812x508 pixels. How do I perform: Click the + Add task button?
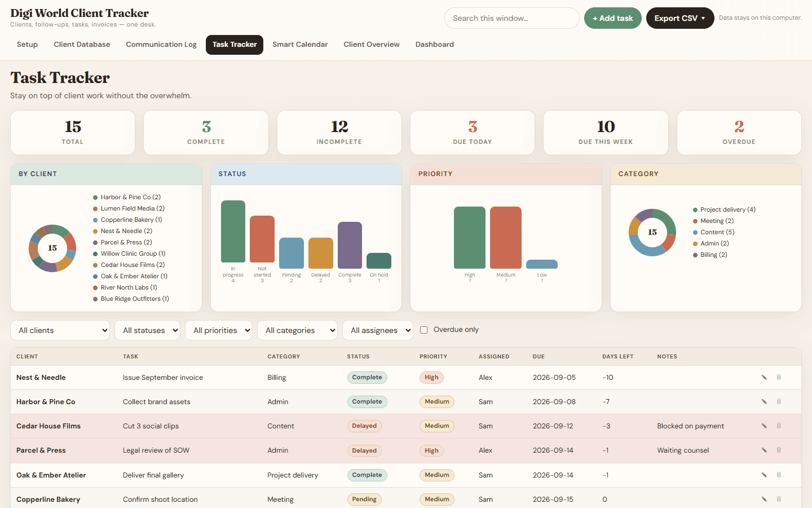coord(613,18)
